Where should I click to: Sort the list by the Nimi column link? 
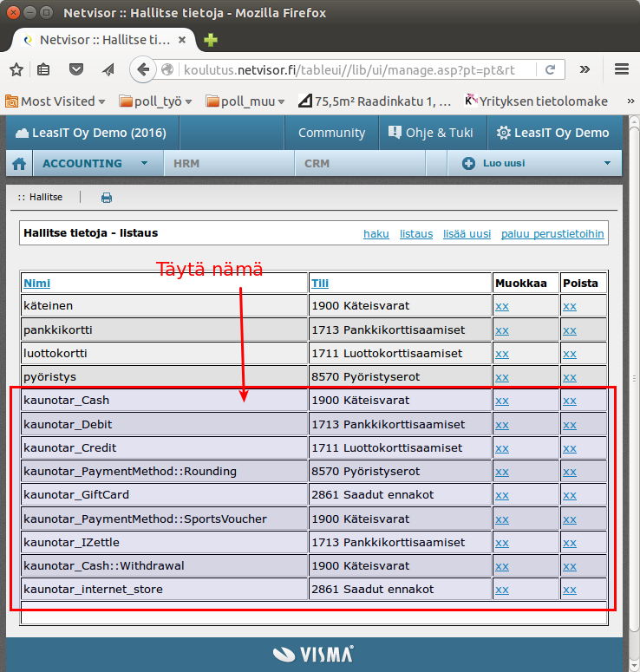click(x=36, y=283)
